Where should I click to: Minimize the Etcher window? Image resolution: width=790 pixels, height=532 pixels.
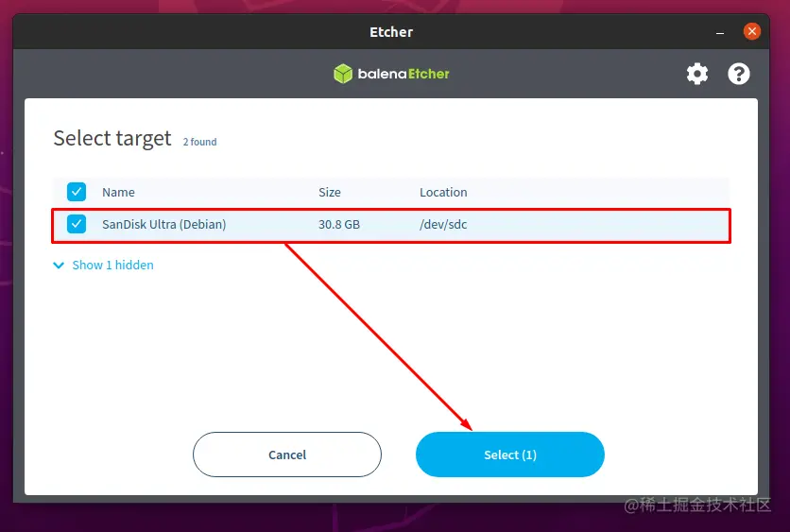point(720,33)
